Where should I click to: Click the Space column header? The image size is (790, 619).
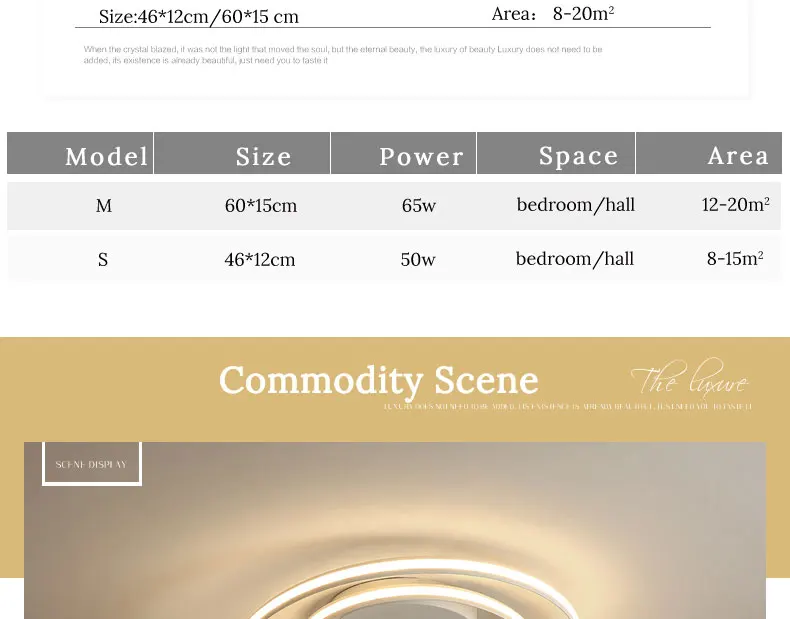pos(578,156)
